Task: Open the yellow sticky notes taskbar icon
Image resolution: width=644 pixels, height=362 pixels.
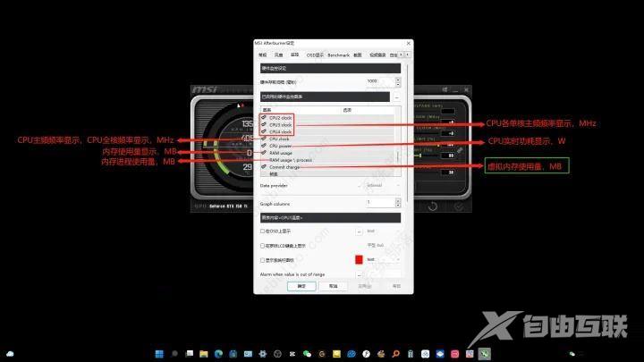Action: tap(337, 354)
